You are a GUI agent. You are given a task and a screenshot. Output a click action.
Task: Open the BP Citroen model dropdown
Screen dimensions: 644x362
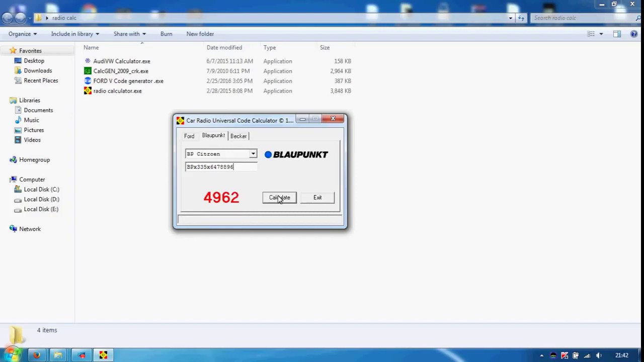tap(253, 154)
